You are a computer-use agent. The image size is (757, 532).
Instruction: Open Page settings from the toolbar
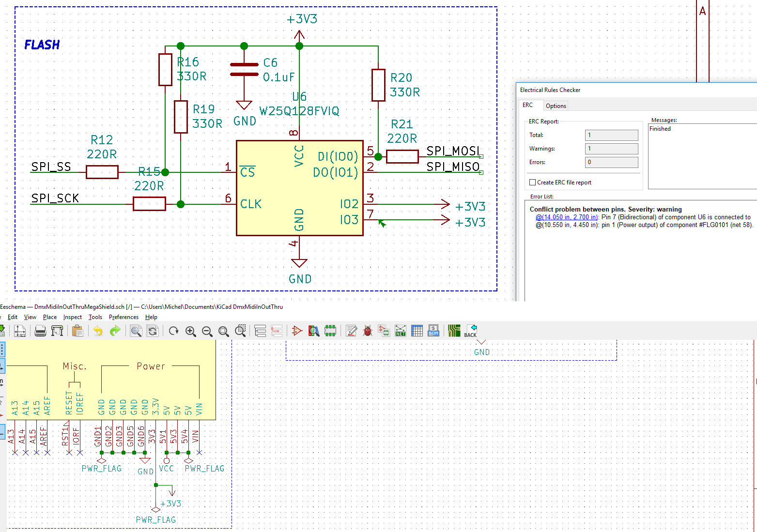tap(20, 331)
